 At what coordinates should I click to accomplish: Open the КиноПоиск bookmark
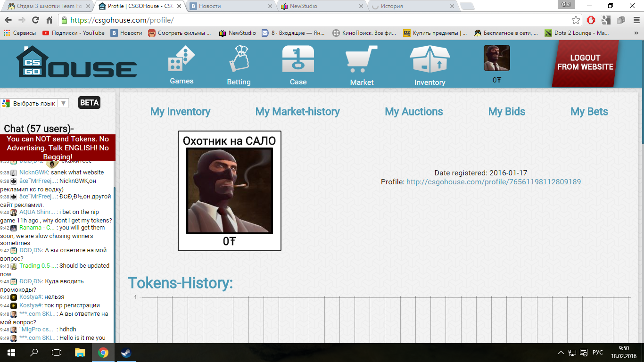[x=364, y=33]
